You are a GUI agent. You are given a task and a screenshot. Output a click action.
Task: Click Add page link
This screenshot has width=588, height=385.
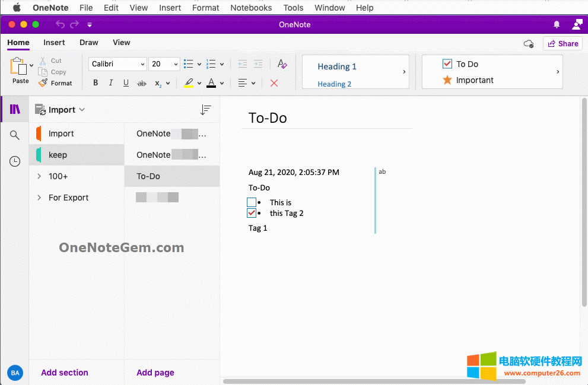(x=155, y=373)
